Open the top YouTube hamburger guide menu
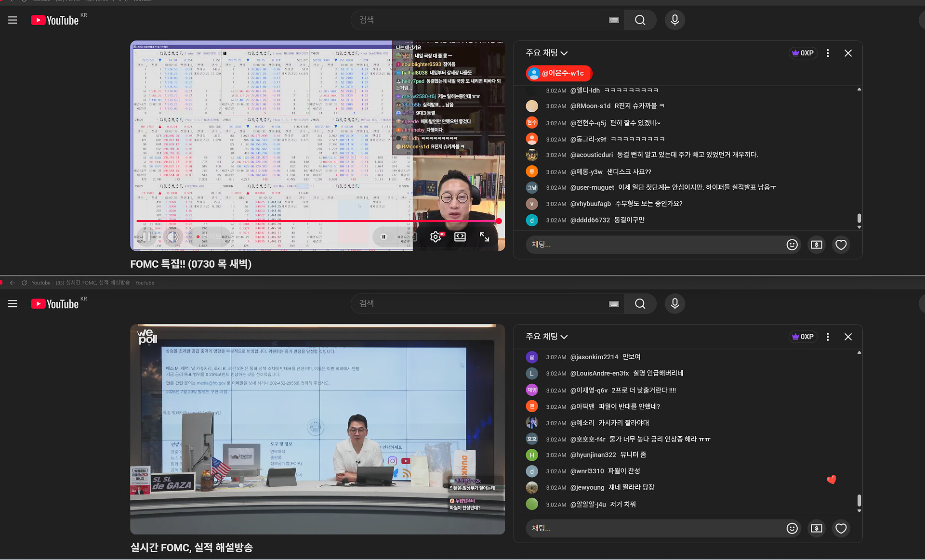This screenshot has height=560, width=925. pyautogui.click(x=13, y=20)
